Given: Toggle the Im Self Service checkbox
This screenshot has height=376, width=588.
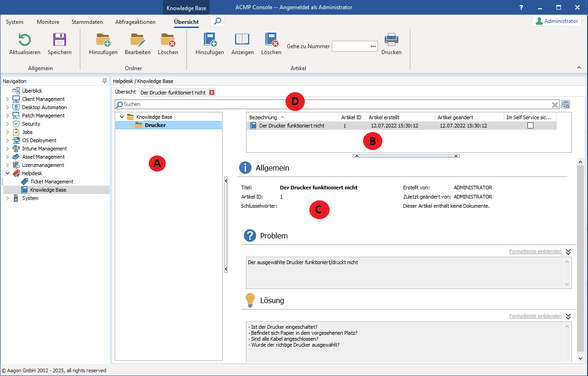Looking at the screenshot, I should point(530,126).
